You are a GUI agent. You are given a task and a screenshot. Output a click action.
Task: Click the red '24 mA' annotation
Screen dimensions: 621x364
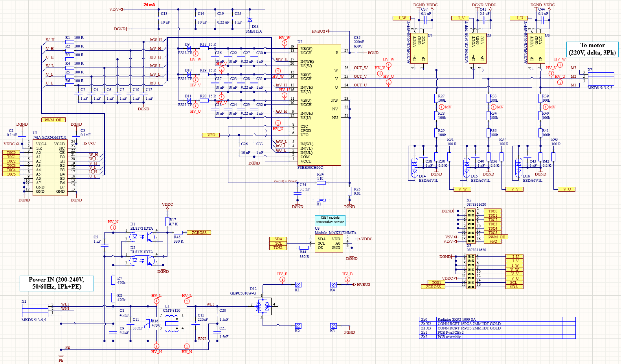click(149, 5)
